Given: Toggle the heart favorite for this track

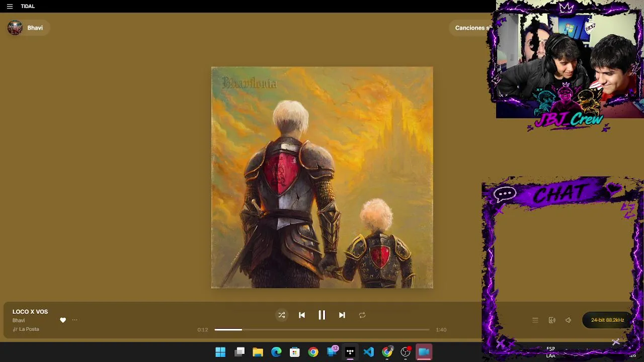Looking at the screenshot, I should pos(63,320).
